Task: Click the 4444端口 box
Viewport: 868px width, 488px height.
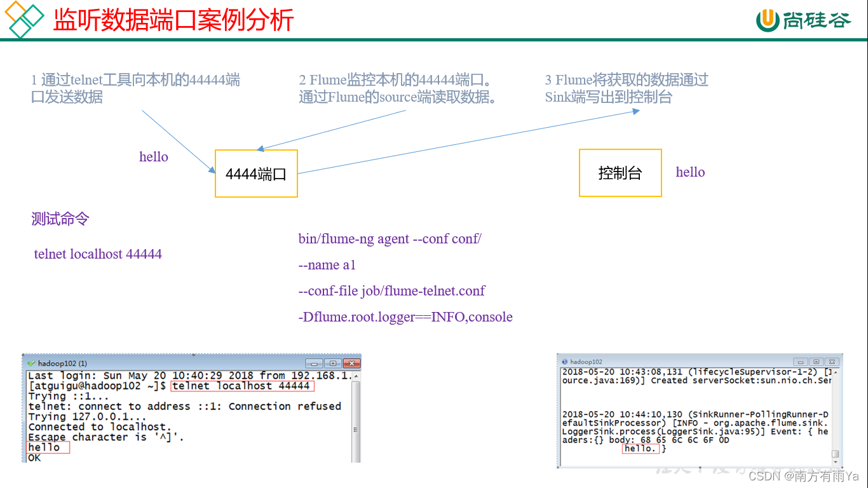Action: click(256, 173)
